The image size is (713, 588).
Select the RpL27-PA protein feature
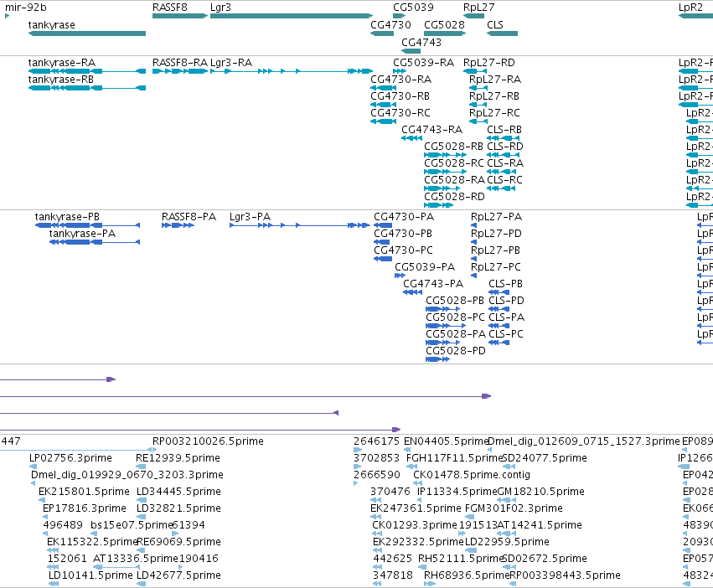474,225
